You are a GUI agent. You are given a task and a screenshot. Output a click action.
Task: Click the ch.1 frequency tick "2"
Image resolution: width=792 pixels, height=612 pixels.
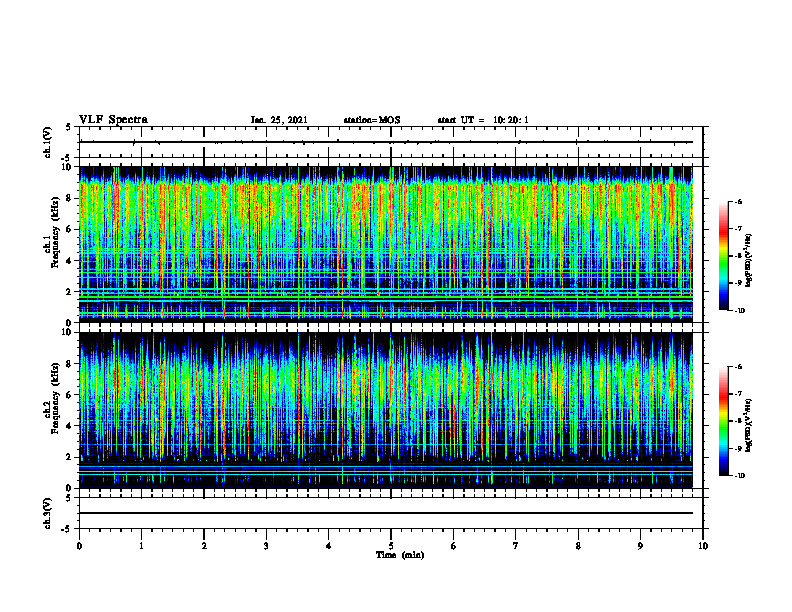(69, 292)
